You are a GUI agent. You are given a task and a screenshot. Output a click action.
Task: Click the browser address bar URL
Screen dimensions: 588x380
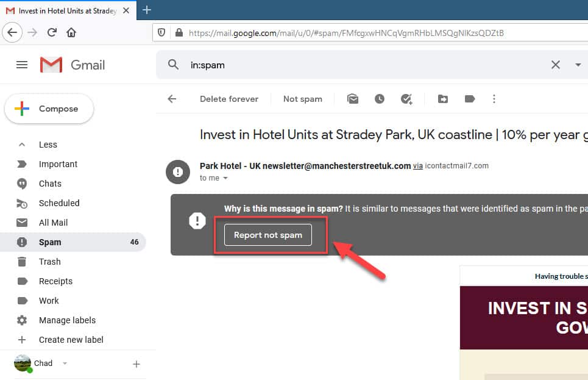(346, 33)
